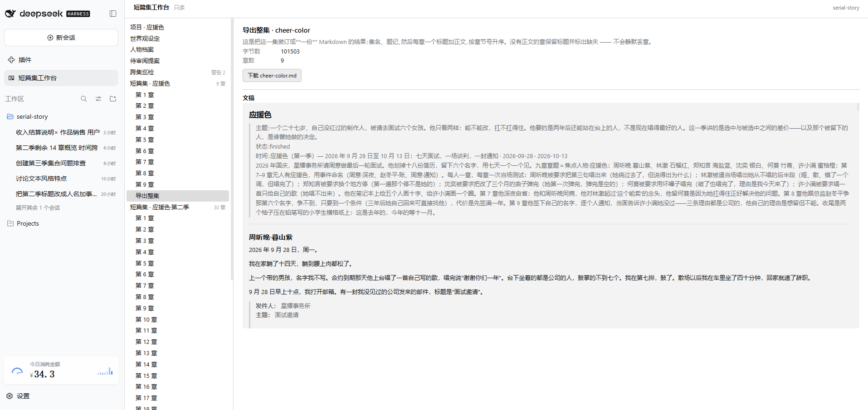The height and width of the screenshot is (410, 868).
Task: Click the 今日消耗金额 ¥34.3 card
Action: [61, 370]
